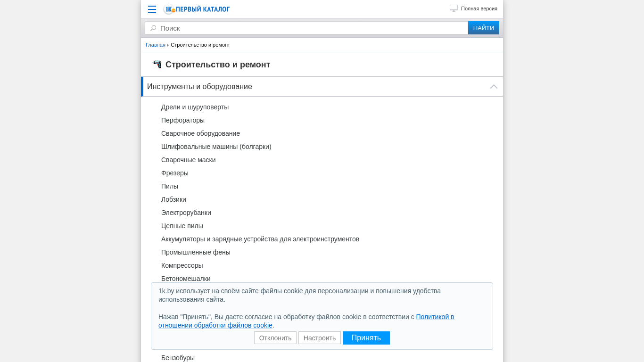Open cookie settings via Настроить

tap(320, 338)
